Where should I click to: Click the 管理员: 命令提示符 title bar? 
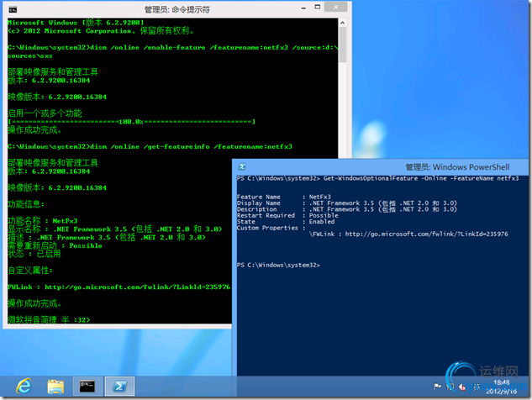point(176,9)
